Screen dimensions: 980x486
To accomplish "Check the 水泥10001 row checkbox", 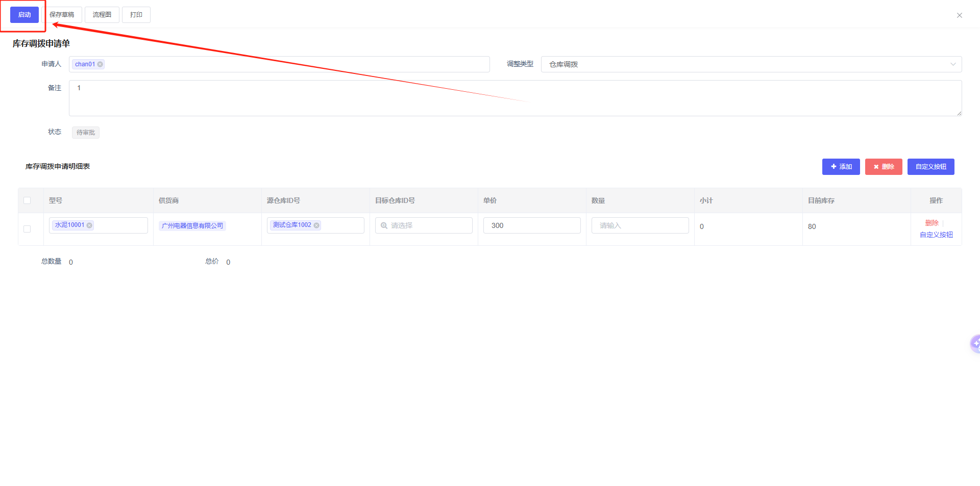I will point(27,229).
